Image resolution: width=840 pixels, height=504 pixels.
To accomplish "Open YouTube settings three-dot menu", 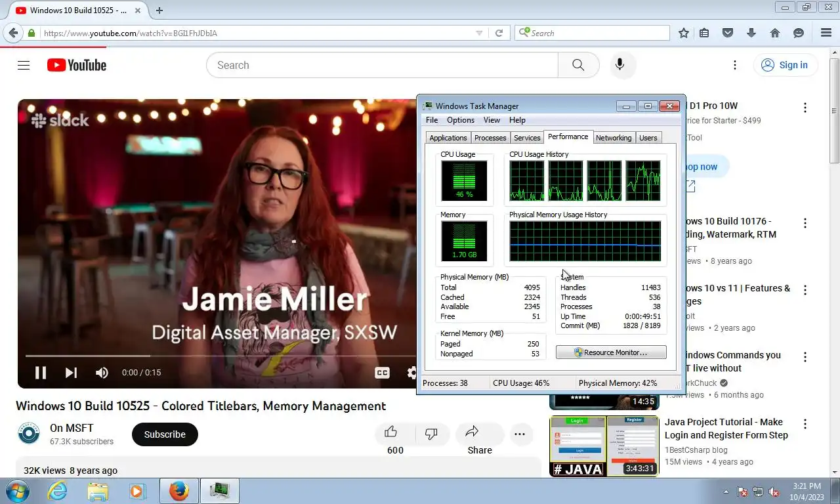I will tap(735, 65).
